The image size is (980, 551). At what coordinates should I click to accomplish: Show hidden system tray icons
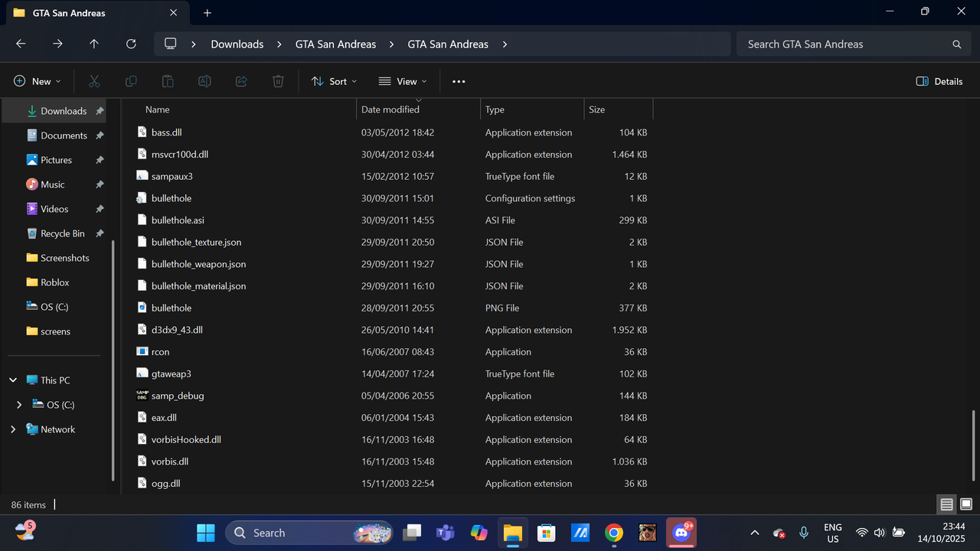(x=754, y=533)
